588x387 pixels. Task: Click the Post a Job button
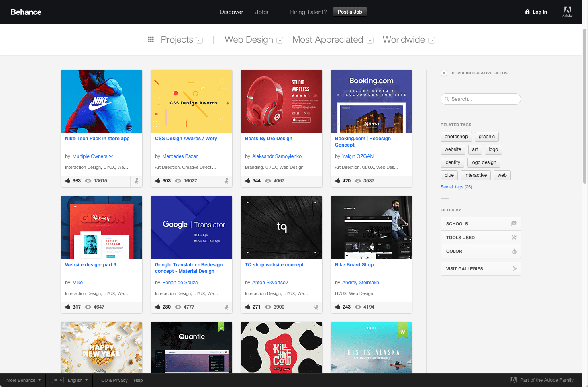click(x=349, y=12)
